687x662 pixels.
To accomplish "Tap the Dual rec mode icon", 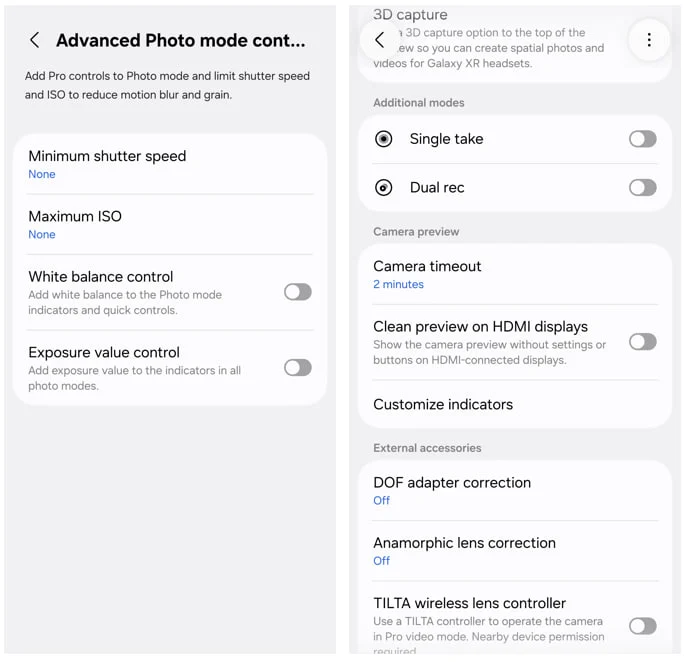I will click(x=384, y=187).
